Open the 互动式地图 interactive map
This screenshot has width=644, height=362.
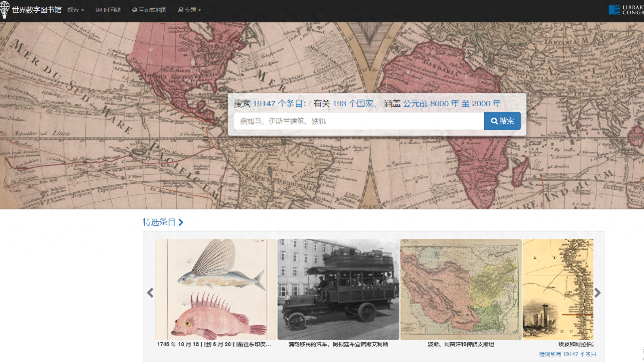coord(149,10)
